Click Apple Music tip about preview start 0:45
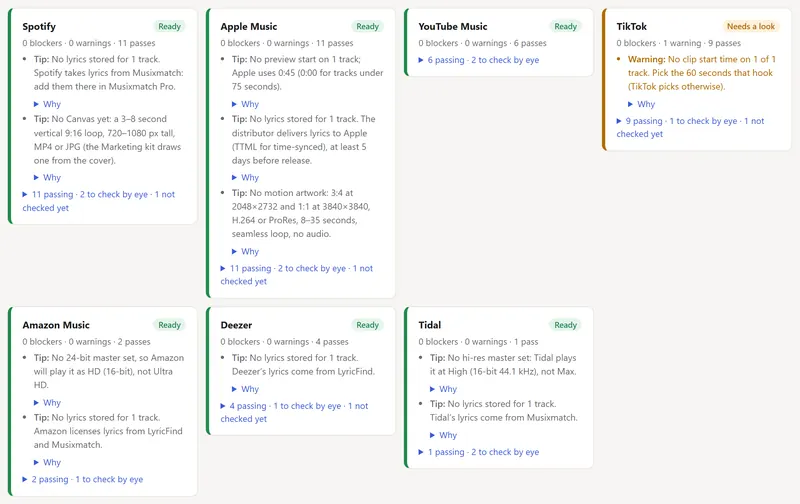The image size is (800, 504). click(308, 73)
